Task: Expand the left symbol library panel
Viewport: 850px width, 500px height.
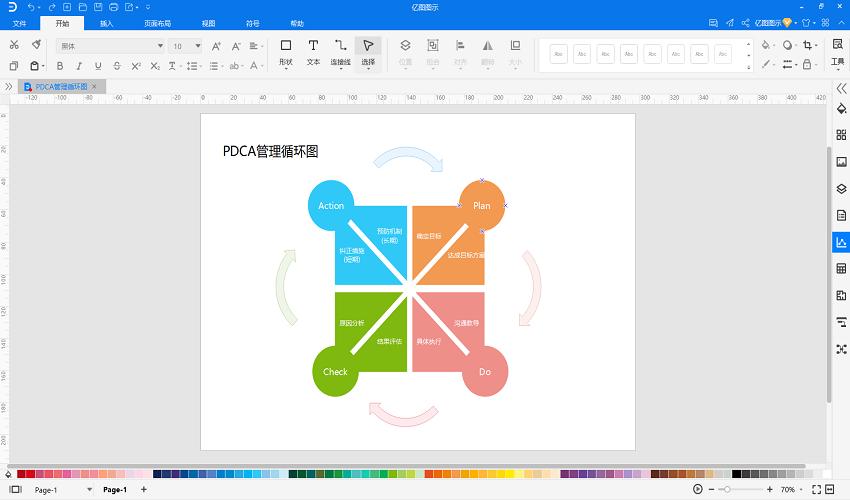Action: (x=8, y=86)
